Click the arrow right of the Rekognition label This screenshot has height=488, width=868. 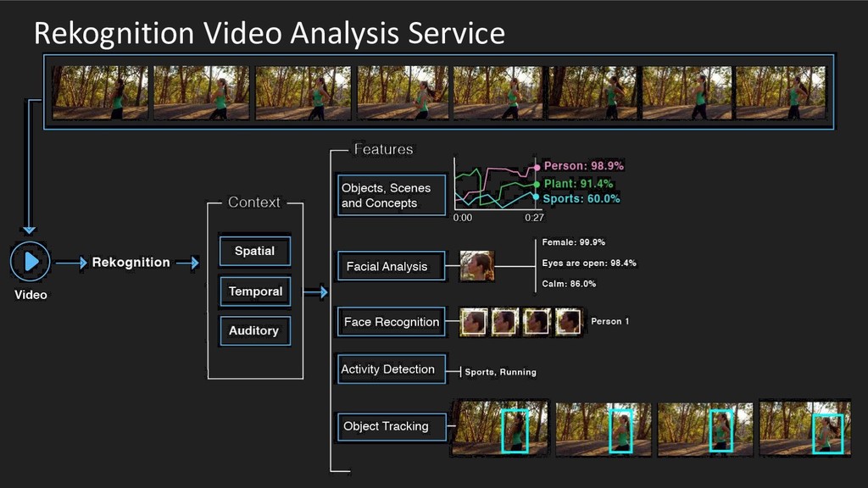(187, 263)
